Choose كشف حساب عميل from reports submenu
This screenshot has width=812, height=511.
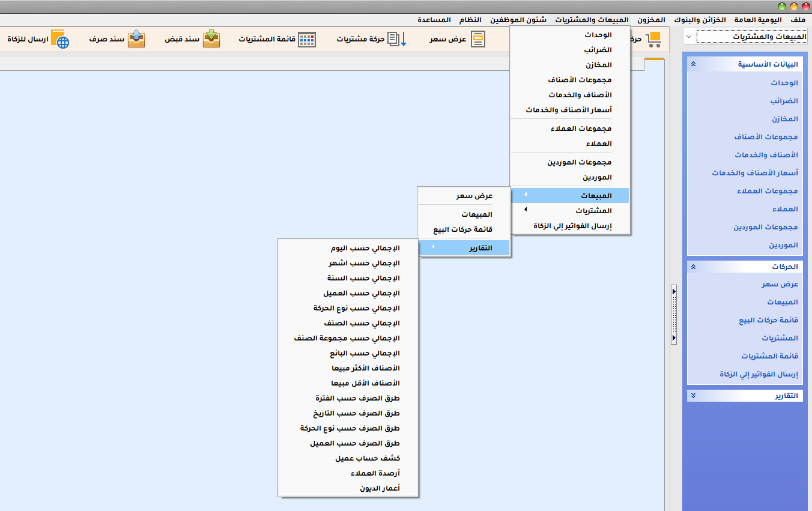click(368, 458)
